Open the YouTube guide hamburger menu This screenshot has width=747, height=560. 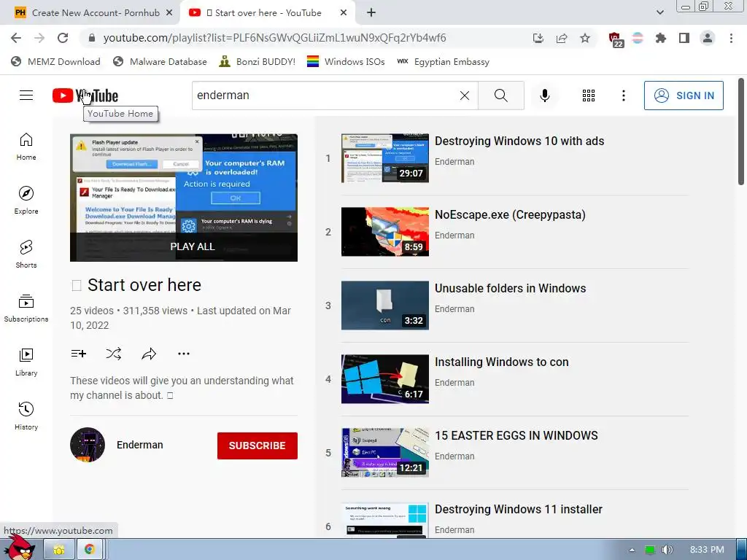(x=26, y=96)
